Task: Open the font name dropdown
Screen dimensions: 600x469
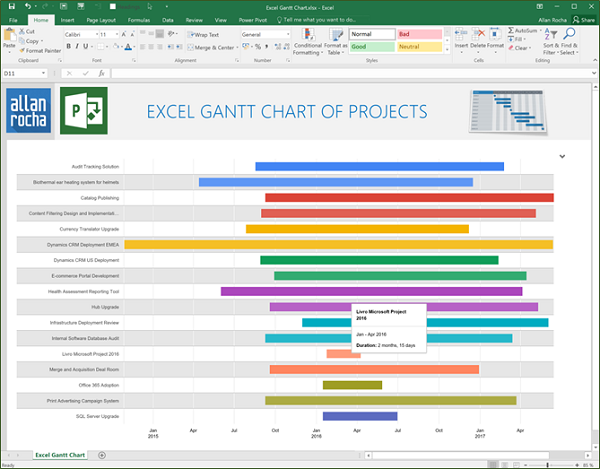Action: [96, 34]
